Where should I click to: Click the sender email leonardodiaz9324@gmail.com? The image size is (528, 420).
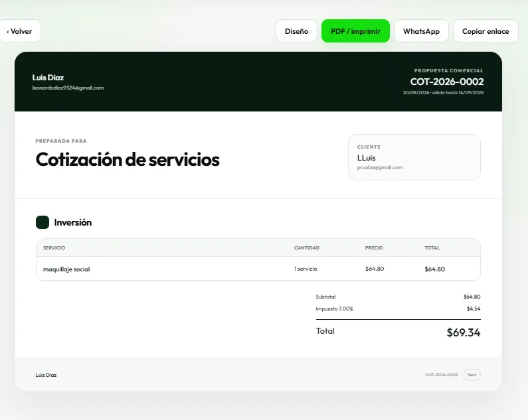pyautogui.click(x=68, y=88)
